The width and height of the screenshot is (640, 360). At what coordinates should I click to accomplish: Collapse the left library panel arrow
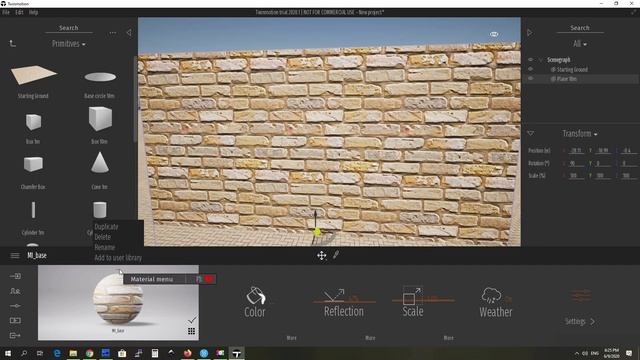tap(129, 32)
